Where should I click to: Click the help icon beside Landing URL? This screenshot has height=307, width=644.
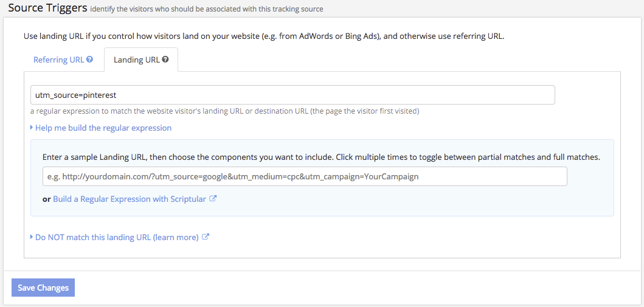(165, 59)
